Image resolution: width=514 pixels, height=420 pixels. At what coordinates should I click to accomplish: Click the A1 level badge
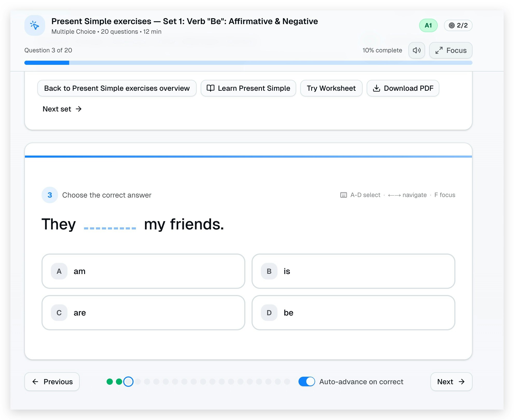pos(428,25)
